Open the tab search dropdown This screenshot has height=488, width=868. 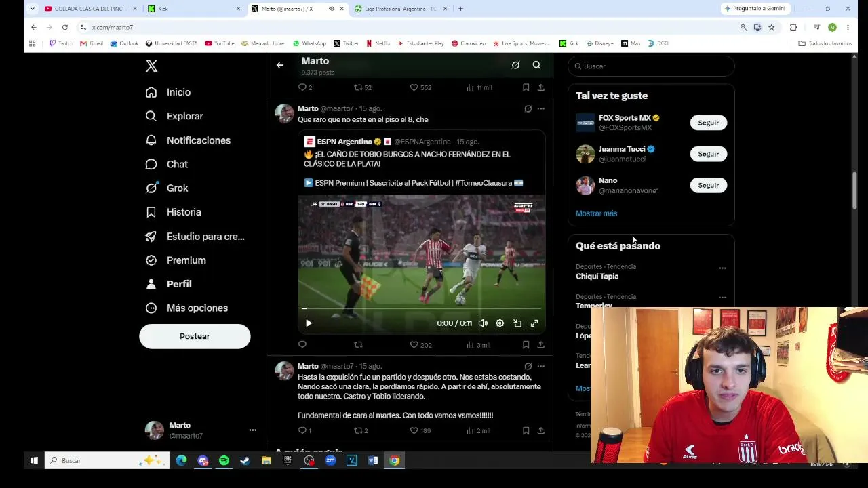click(32, 9)
